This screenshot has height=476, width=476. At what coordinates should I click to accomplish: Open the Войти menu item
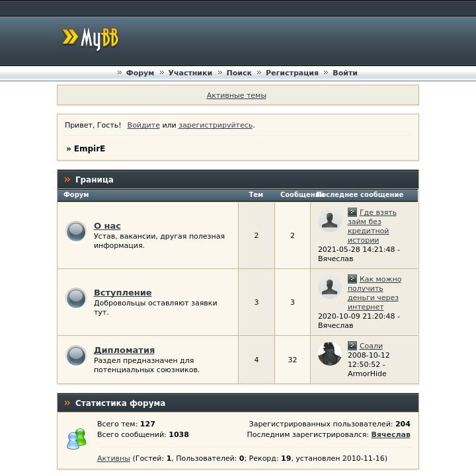point(345,73)
